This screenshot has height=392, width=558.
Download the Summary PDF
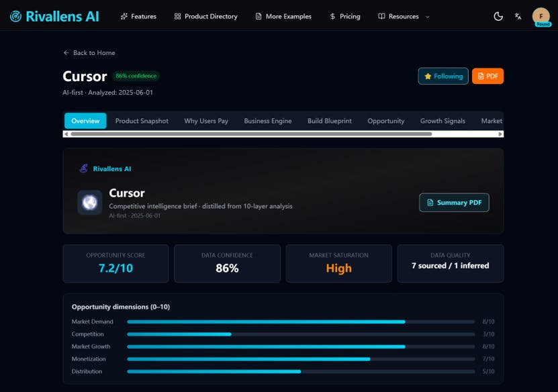pyautogui.click(x=454, y=203)
